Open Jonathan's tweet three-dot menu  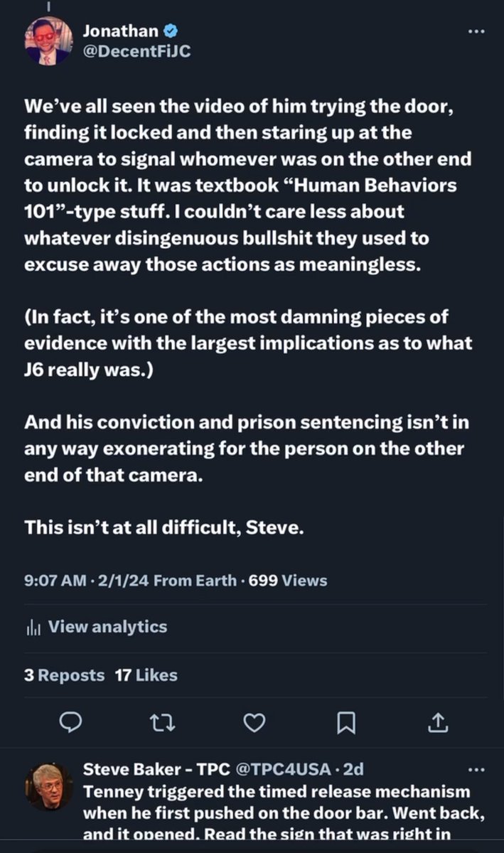[476, 33]
